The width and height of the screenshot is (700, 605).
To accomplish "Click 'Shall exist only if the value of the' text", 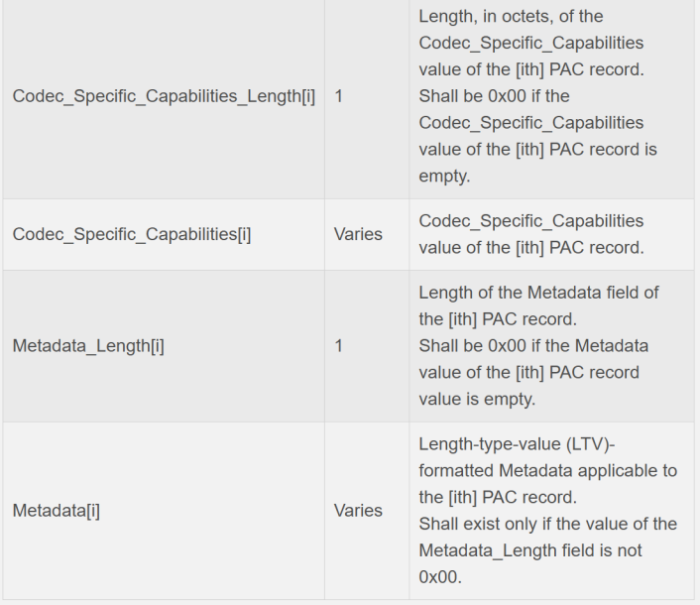I will tap(547, 525).
